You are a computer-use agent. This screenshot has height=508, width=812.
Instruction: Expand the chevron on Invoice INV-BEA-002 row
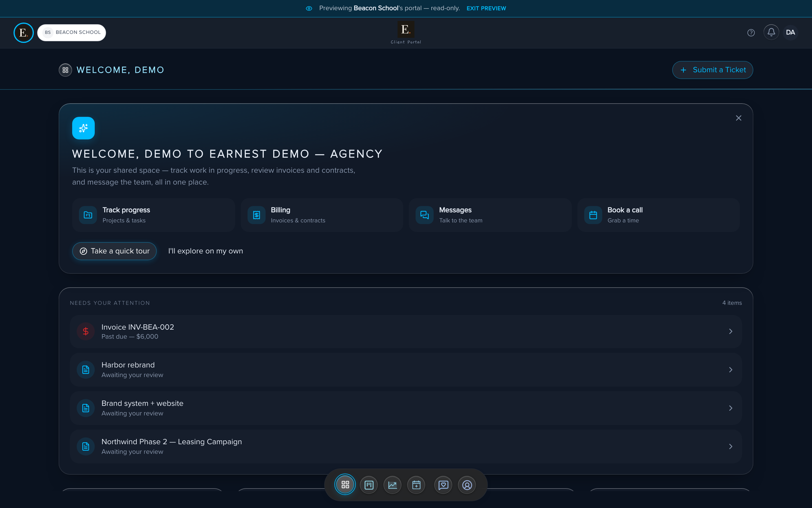point(731,331)
